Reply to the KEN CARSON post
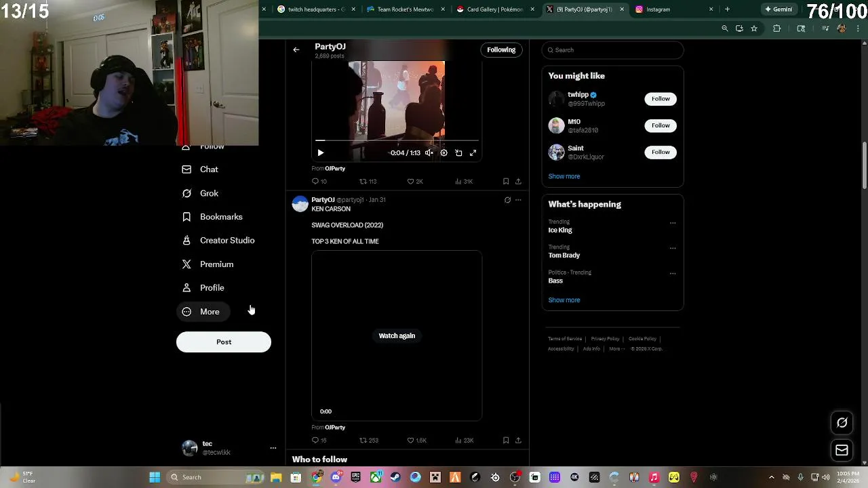 coord(319,441)
